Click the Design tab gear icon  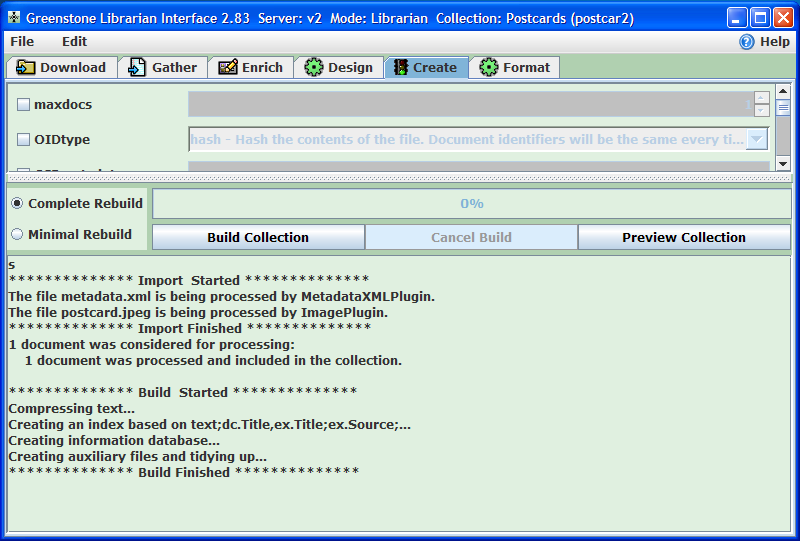314,68
